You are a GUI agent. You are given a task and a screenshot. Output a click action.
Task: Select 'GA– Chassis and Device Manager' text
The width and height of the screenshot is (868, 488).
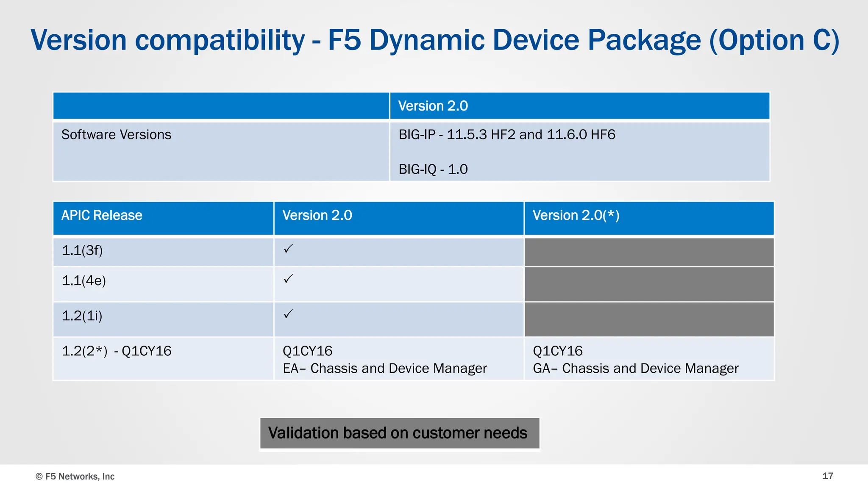pyautogui.click(x=636, y=369)
